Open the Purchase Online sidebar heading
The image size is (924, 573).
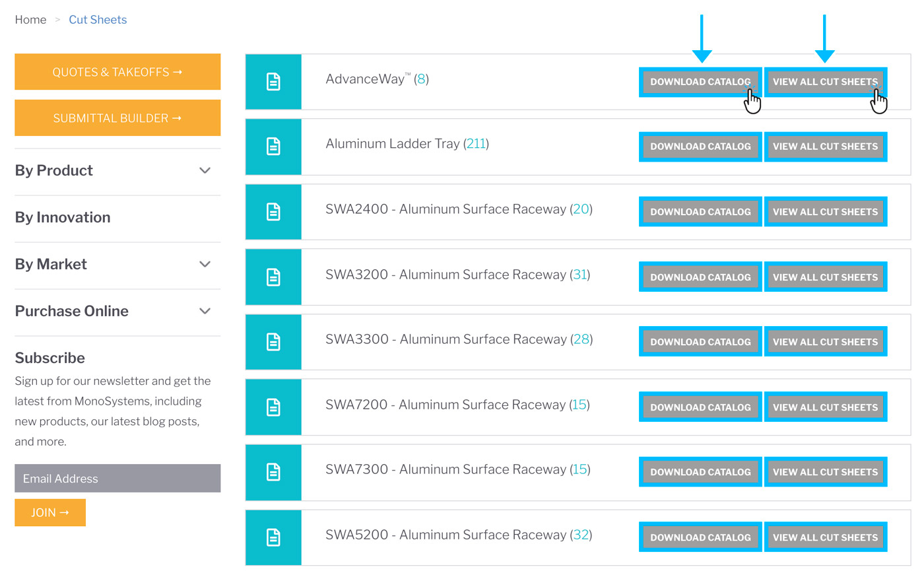(72, 311)
